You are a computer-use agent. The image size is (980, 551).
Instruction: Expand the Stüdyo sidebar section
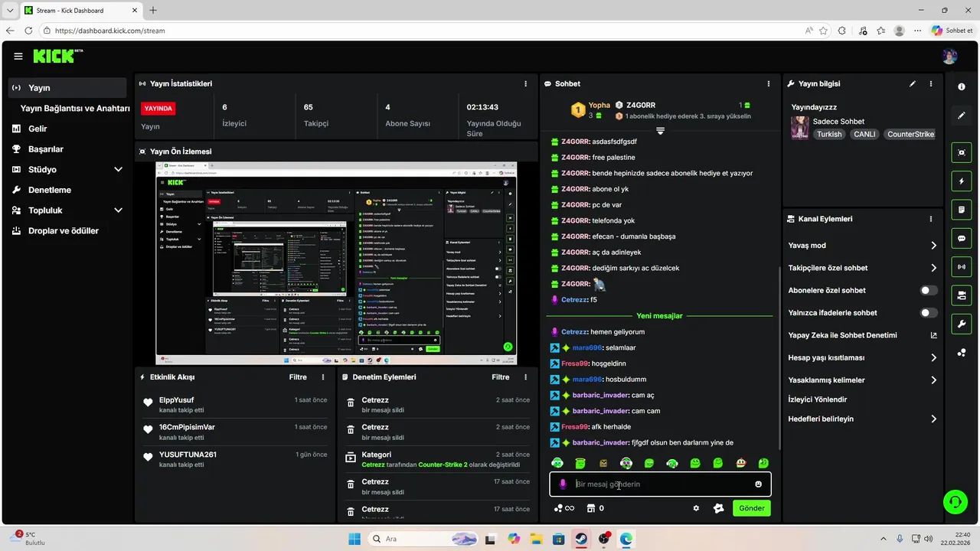pyautogui.click(x=118, y=170)
